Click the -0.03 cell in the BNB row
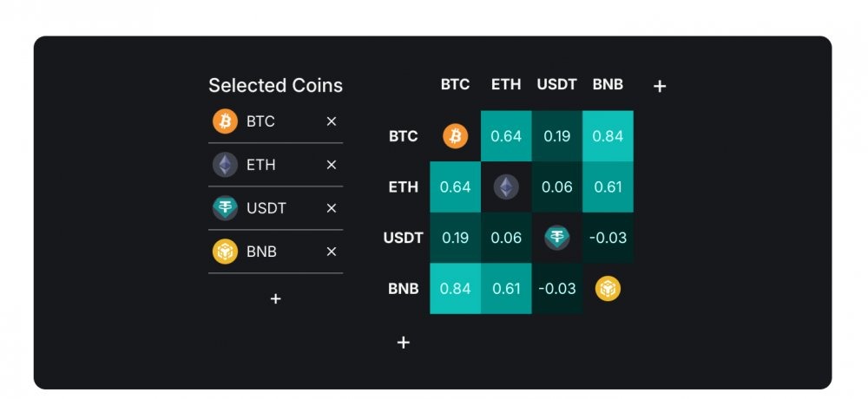Screen dimensions: 868x399 click(557, 289)
